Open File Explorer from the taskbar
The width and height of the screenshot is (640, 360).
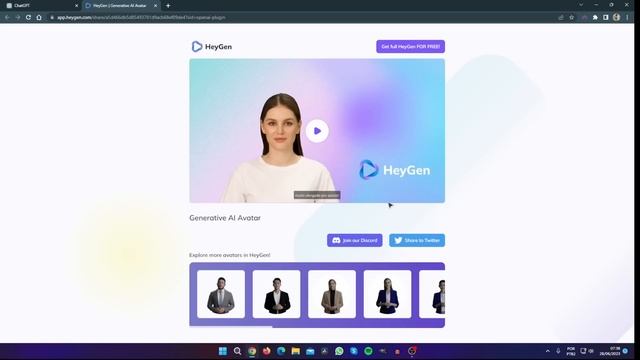296,351
